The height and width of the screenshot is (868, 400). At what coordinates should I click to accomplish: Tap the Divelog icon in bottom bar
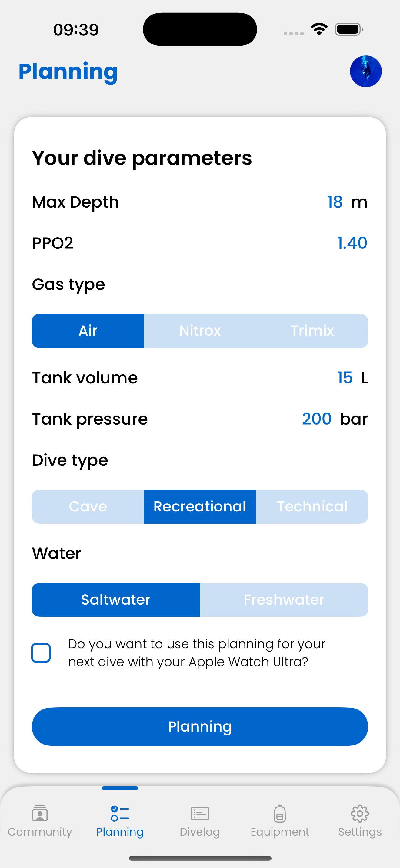(200, 814)
